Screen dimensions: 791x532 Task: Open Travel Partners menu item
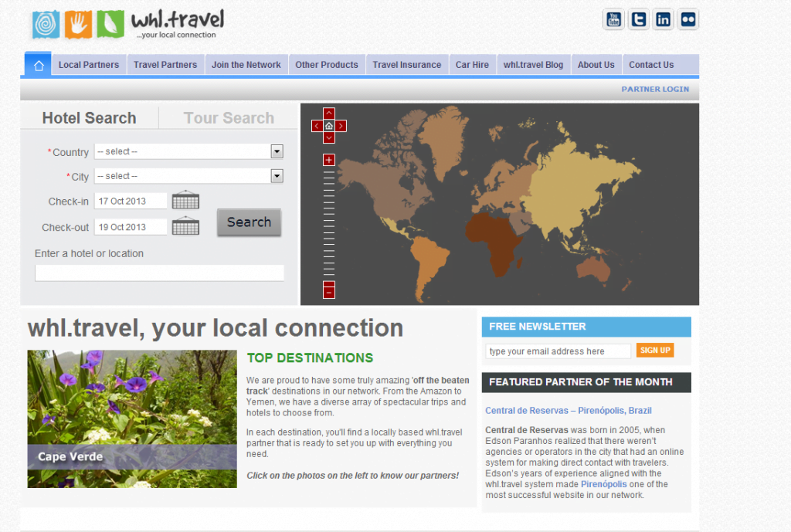tap(165, 65)
